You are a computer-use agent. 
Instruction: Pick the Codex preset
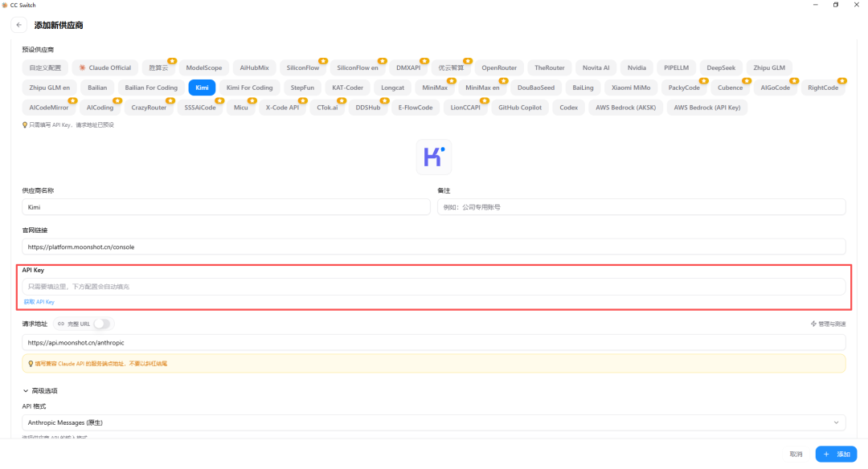click(568, 108)
